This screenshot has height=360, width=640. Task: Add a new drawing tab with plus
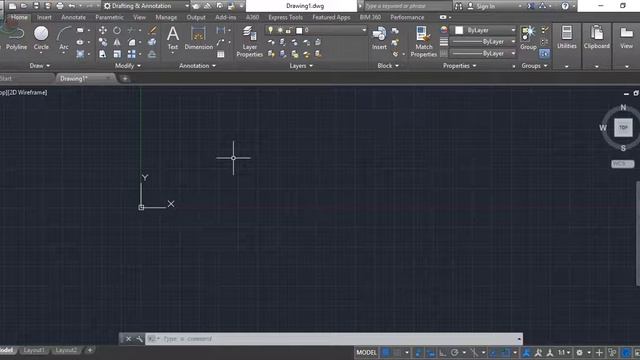coord(125,78)
